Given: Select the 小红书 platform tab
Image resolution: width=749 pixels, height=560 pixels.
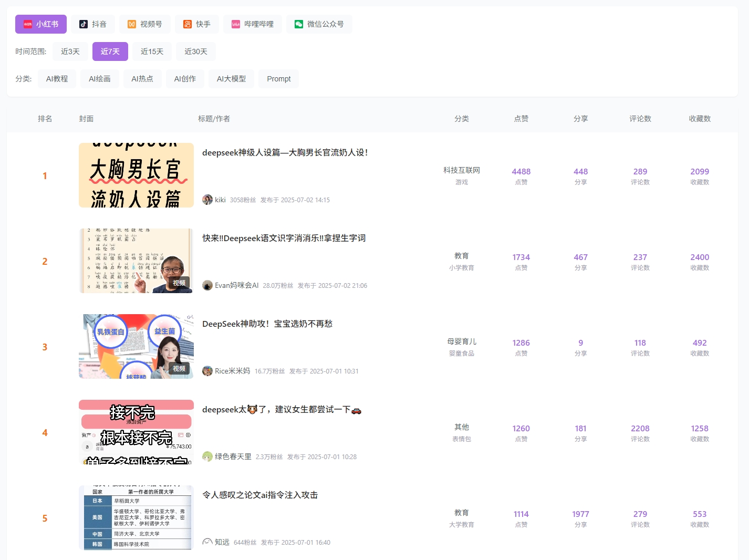Looking at the screenshot, I should (x=41, y=24).
